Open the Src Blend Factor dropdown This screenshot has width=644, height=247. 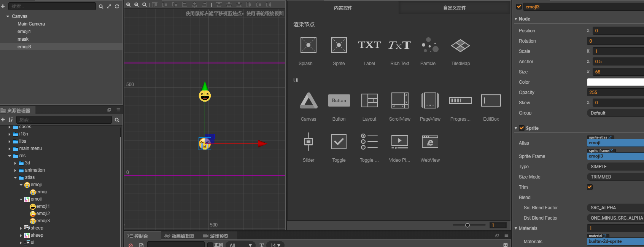(615, 208)
